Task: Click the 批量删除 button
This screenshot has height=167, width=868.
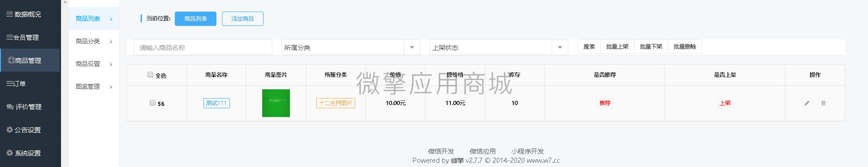Action: pyautogui.click(x=685, y=47)
